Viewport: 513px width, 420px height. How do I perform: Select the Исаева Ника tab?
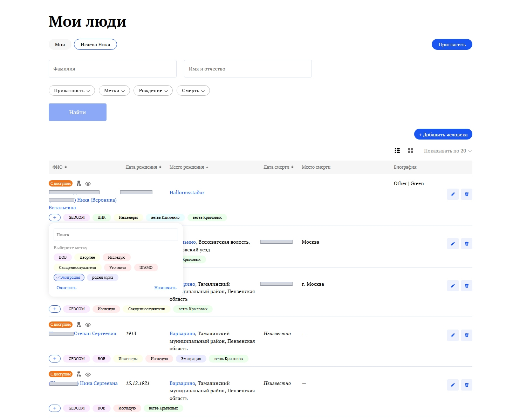coord(95,45)
